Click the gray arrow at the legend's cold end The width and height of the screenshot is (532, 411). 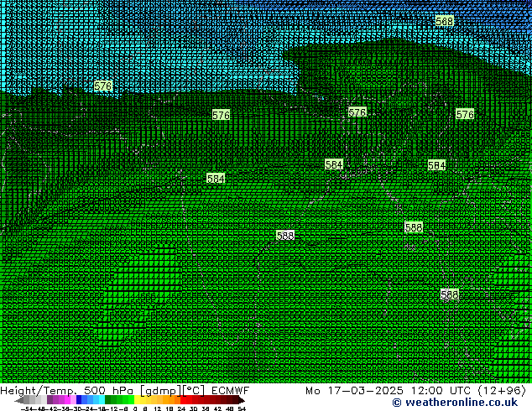coord(18,400)
